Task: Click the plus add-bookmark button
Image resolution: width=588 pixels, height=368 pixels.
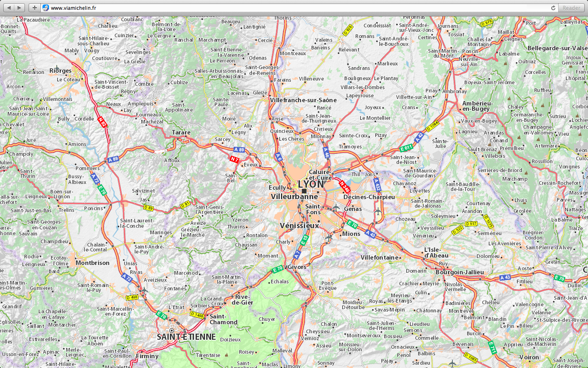Action: (35, 8)
